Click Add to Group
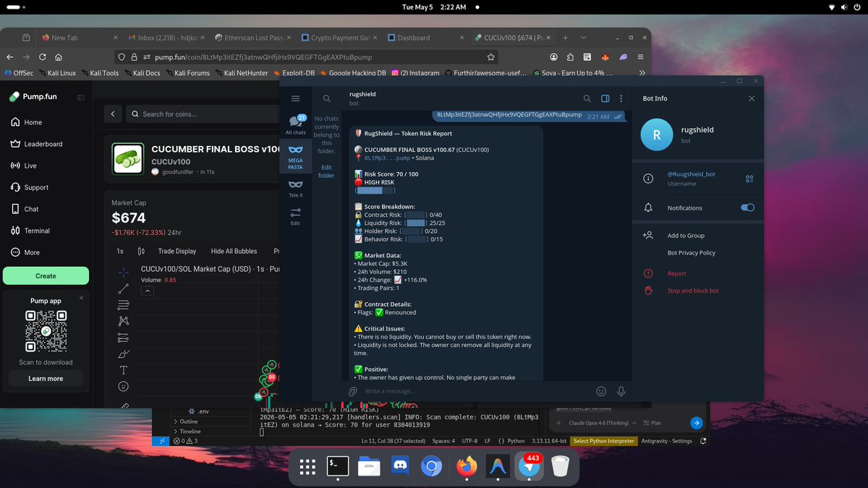 pyautogui.click(x=686, y=236)
